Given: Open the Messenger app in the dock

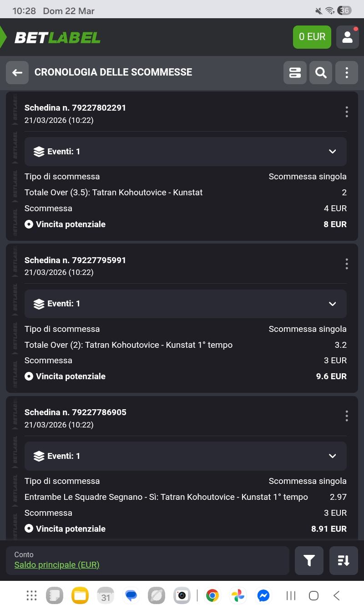Looking at the screenshot, I should pos(263,595).
